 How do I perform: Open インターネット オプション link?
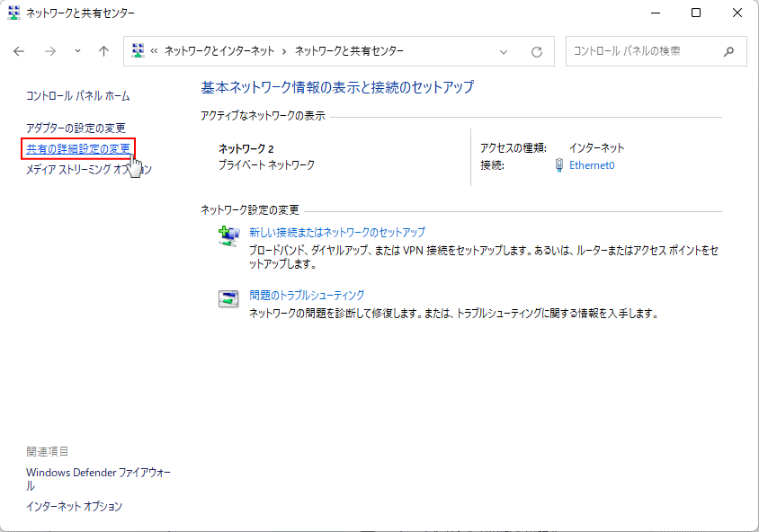[x=74, y=506]
